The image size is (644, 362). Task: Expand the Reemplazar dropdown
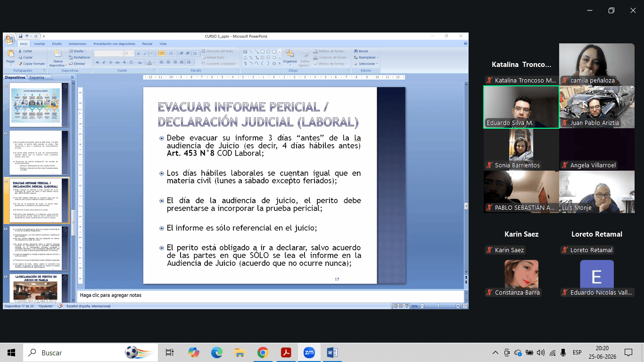pyautogui.click(x=378, y=58)
